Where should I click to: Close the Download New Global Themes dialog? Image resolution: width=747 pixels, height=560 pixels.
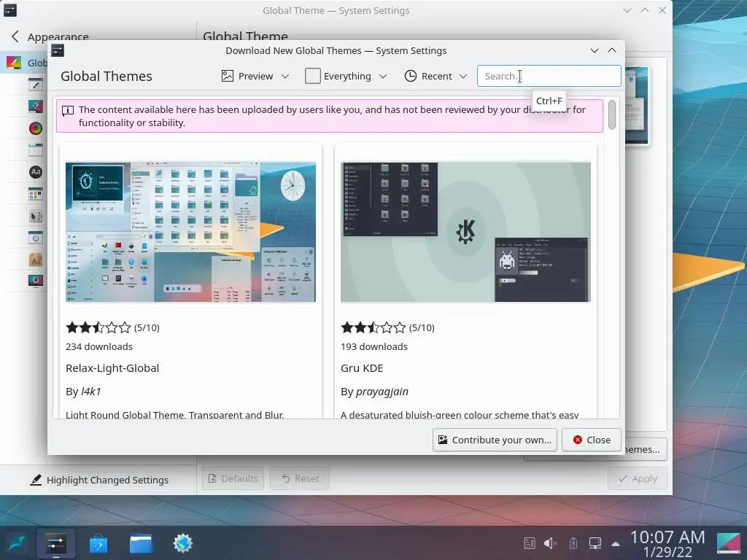591,440
